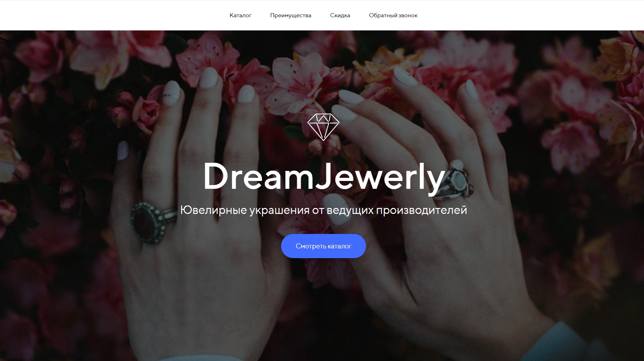Click the word Ювелирные in the subtitle
The width and height of the screenshot is (644, 361).
[x=214, y=210]
